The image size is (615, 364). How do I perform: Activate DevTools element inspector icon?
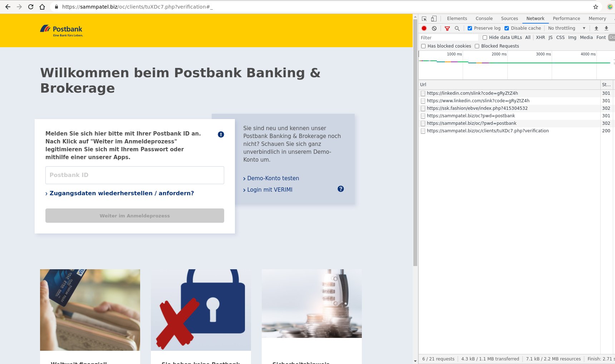tap(424, 19)
